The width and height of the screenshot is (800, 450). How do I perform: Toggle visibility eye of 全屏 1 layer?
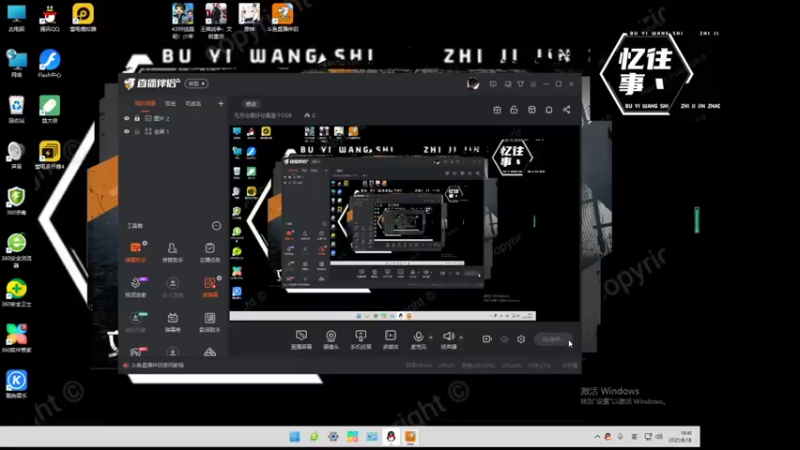point(127,131)
